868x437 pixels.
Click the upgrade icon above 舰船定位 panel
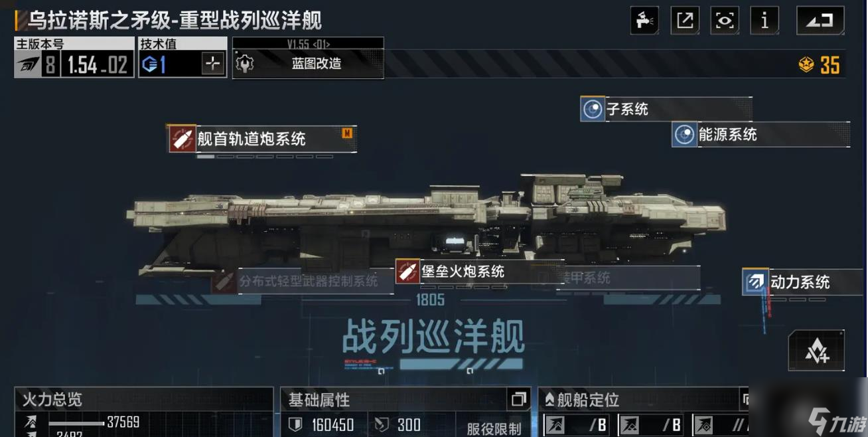coord(816,351)
